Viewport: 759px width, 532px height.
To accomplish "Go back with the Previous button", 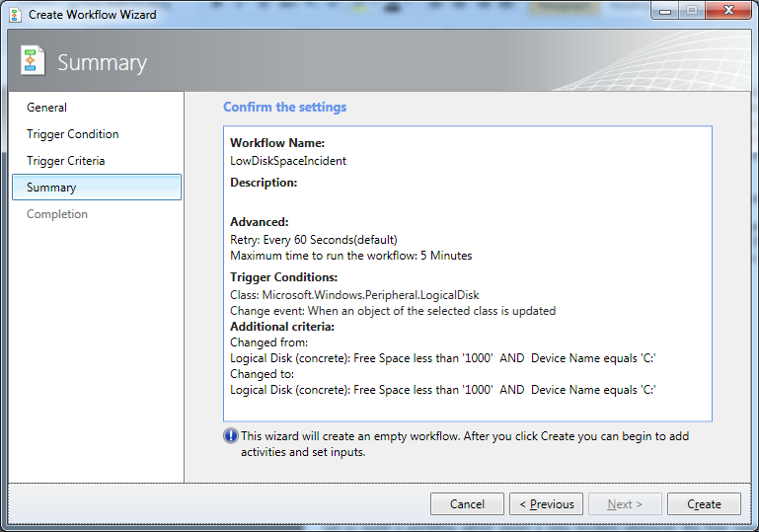I will [x=547, y=504].
